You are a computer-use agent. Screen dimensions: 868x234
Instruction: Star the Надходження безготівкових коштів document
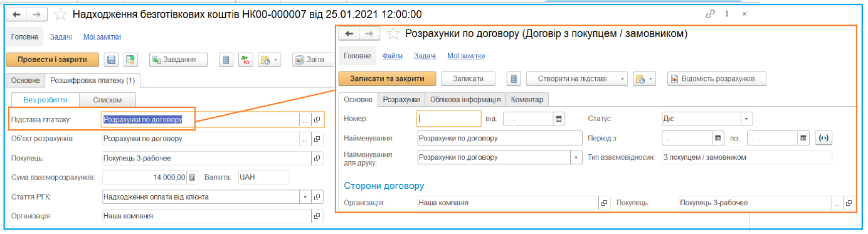60,14
